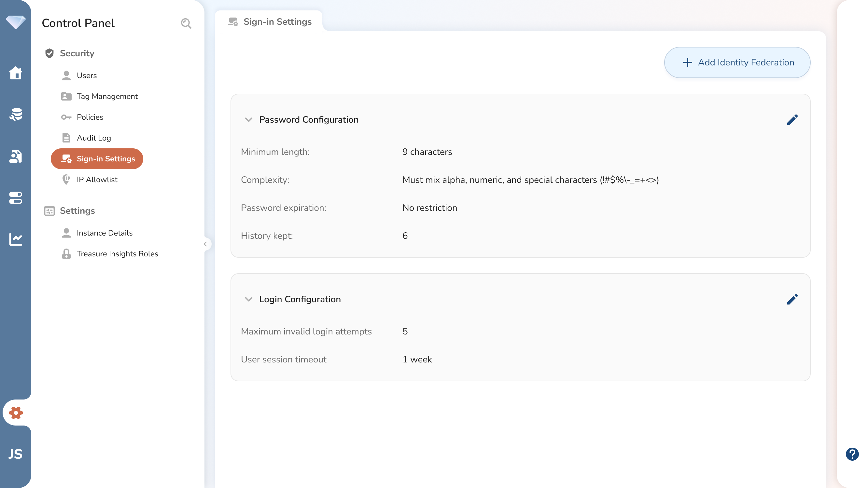Go to the Audit Log page

[94, 138]
